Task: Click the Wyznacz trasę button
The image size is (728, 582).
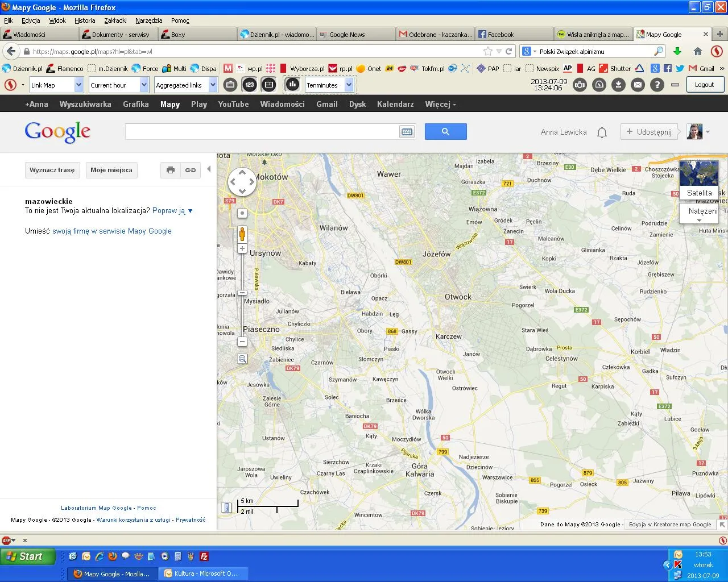Action: (x=52, y=170)
